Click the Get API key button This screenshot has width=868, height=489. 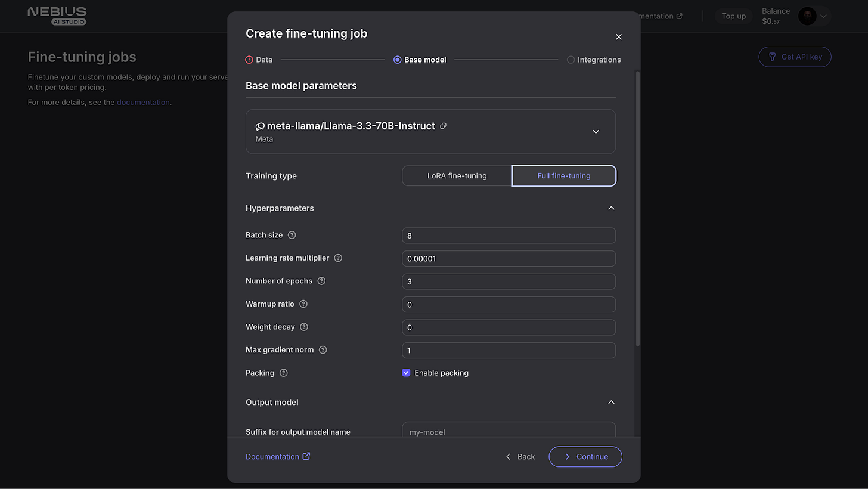tap(795, 57)
